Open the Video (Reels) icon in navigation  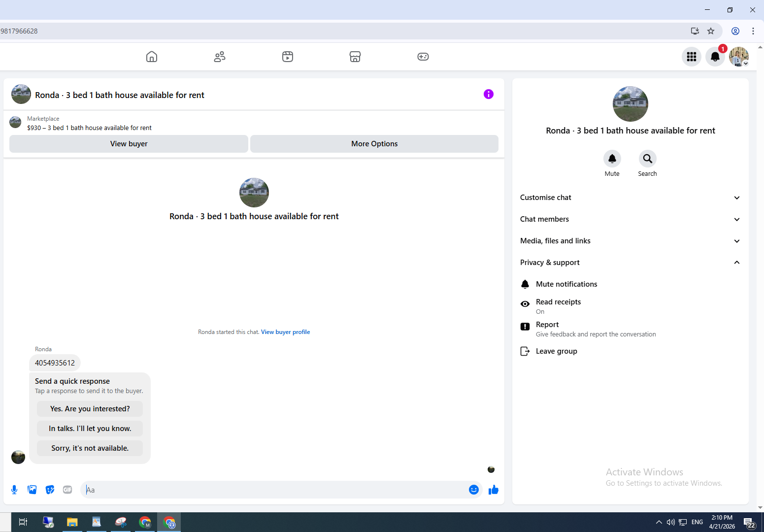pos(288,57)
